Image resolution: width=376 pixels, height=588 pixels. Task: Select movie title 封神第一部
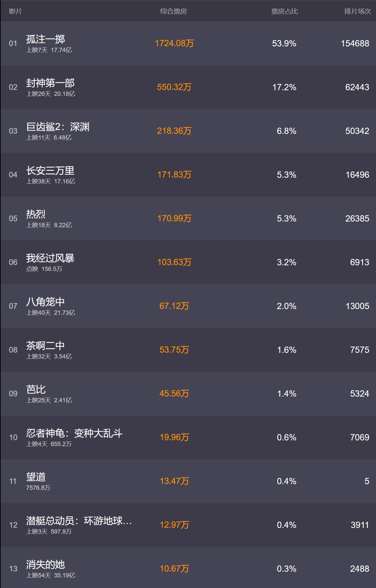point(50,83)
